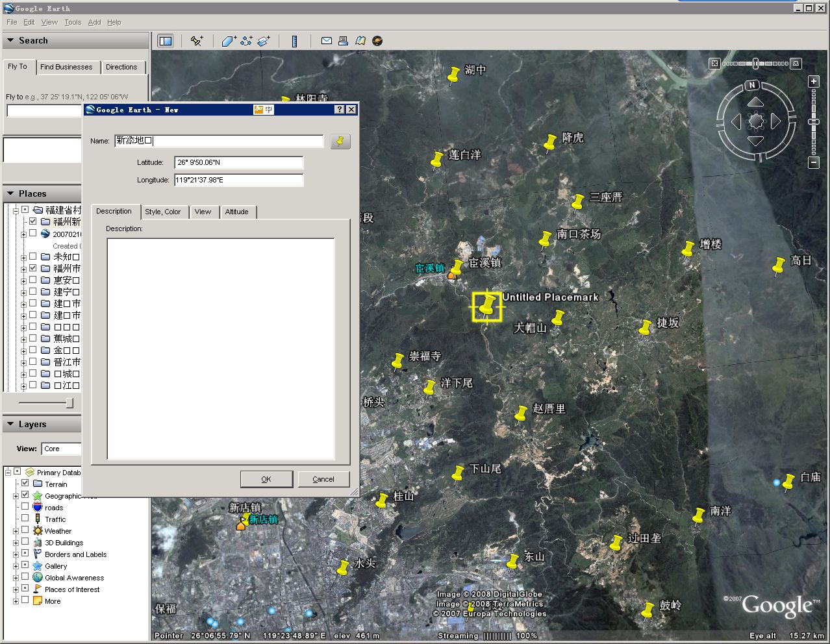Open the Help menu
The height and width of the screenshot is (644, 830).
click(114, 22)
